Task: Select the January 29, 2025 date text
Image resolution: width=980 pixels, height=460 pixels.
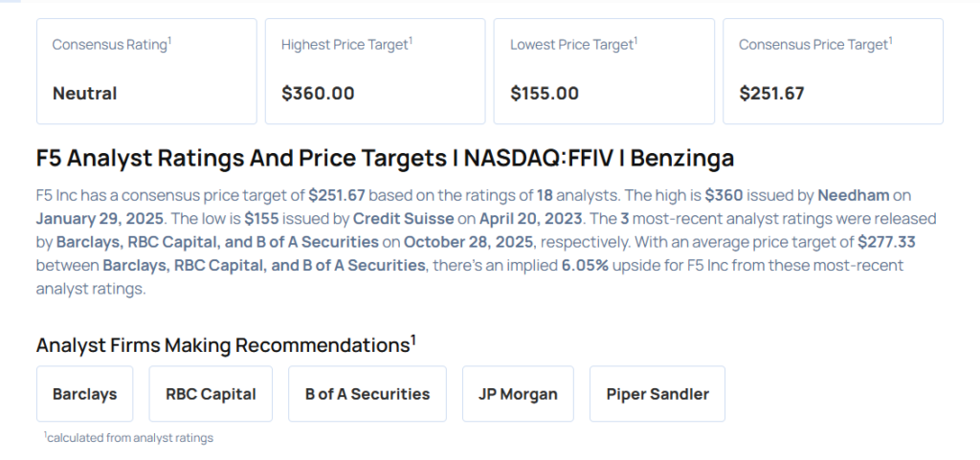Action: [94, 218]
